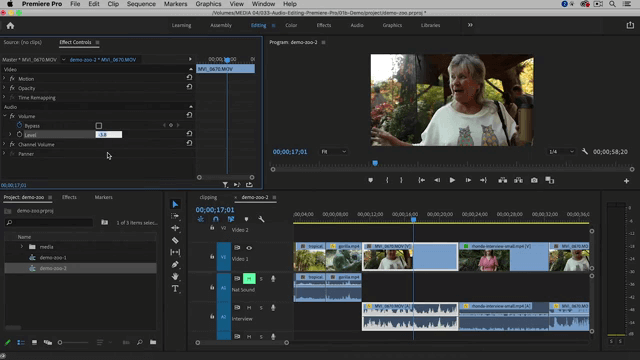Screen dimensions: 640x360
Task: Toggle lock on Video 1 track
Action: [212, 257]
